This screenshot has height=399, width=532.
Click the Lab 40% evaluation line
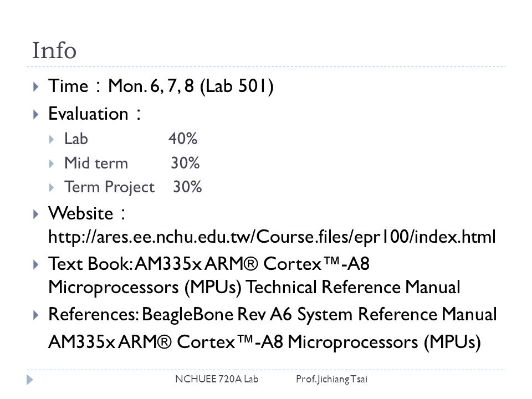(x=131, y=139)
